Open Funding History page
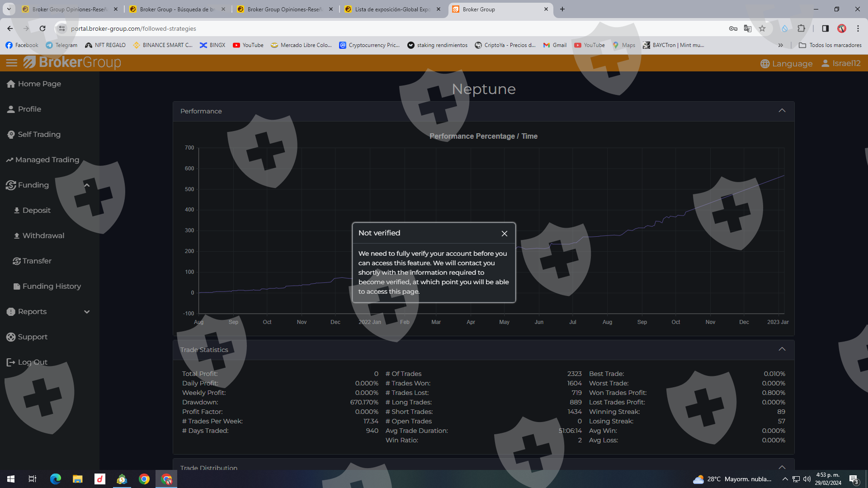The image size is (868, 488). [52, 286]
